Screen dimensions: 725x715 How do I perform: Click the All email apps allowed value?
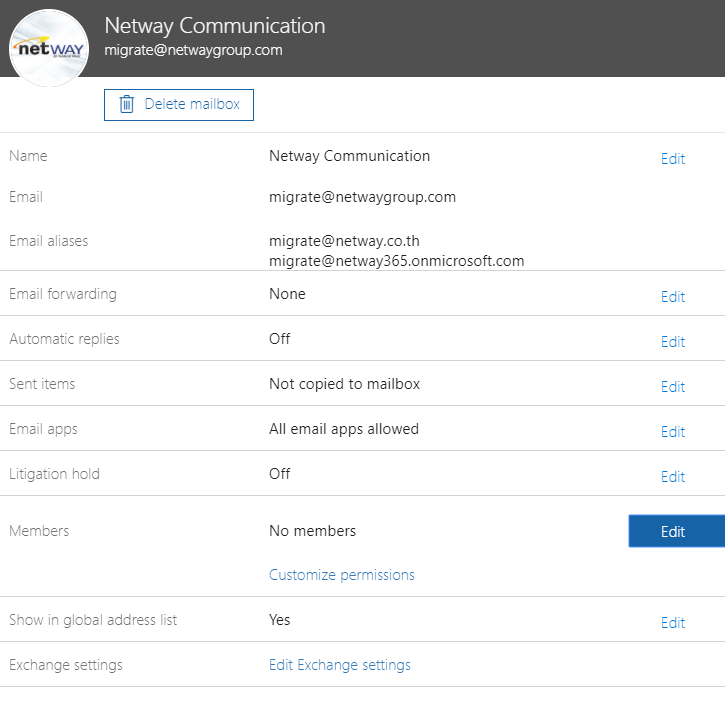[343, 429]
